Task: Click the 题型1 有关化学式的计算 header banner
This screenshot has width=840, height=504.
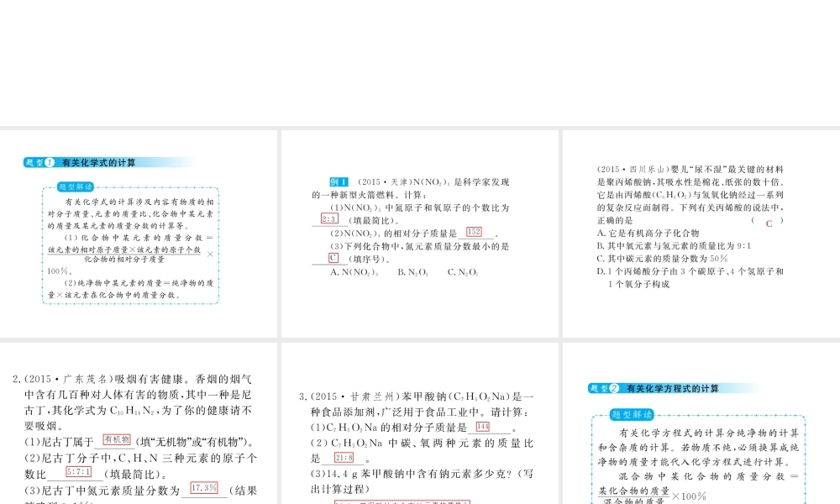Action: click(x=108, y=162)
